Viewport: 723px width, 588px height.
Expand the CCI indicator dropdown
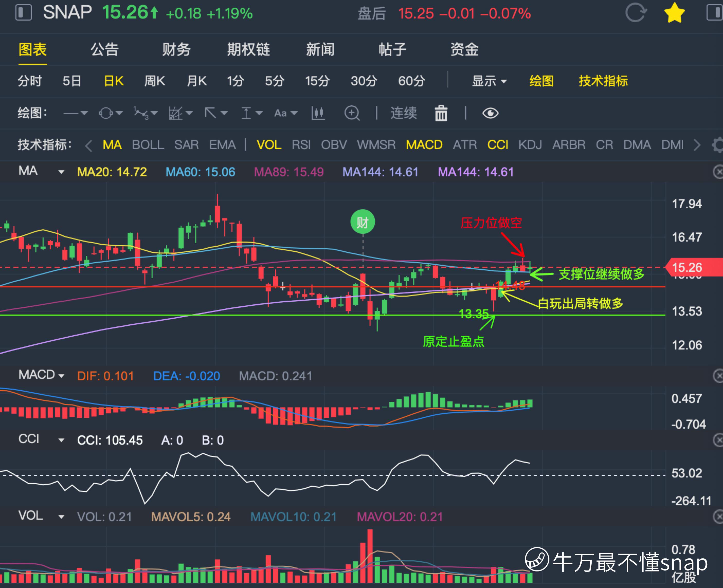tap(61, 440)
